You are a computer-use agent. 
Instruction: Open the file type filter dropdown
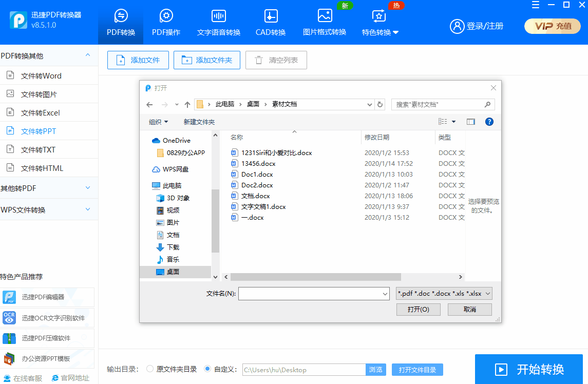(x=444, y=294)
